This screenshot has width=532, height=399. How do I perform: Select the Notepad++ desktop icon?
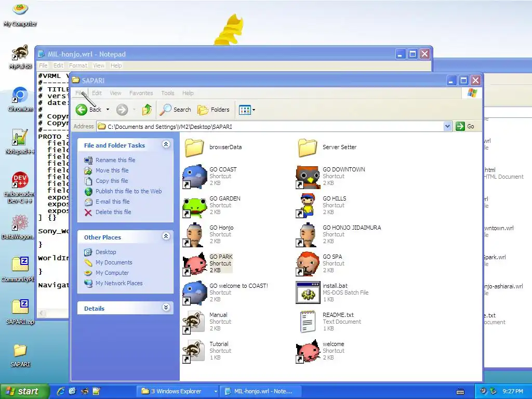coord(20,142)
